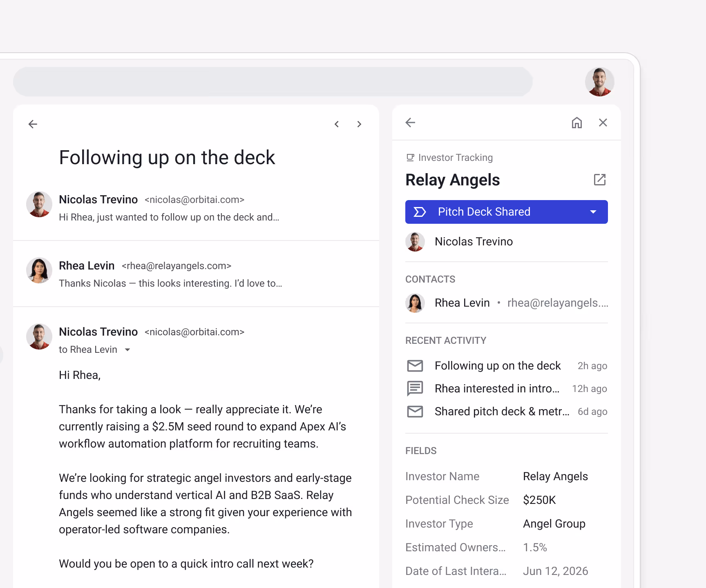
Task: Expand collapsed message 'Hi Rhea, just wanted to follow up'
Action: 169,217
